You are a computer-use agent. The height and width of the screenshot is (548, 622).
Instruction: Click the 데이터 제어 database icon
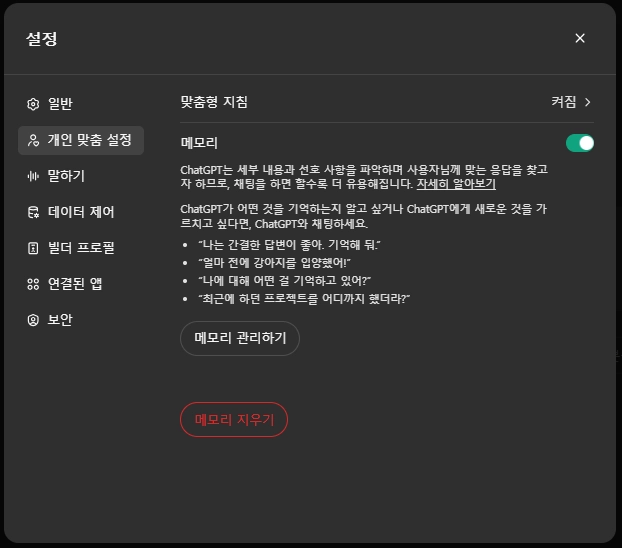pyautogui.click(x=33, y=212)
